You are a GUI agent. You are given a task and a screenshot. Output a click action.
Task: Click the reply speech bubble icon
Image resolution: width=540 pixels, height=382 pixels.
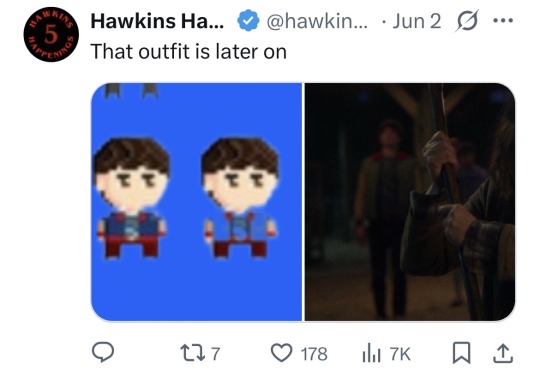point(103,352)
